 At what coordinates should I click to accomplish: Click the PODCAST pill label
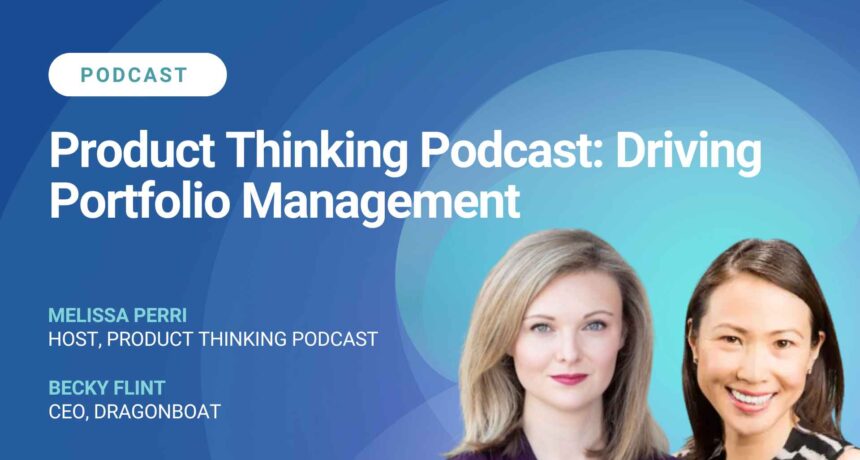pos(137,75)
